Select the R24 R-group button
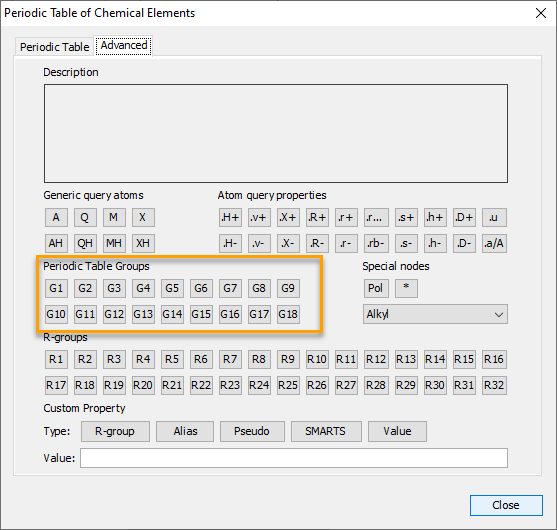Image resolution: width=557 pixels, height=530 pixels. coord(259,385)
